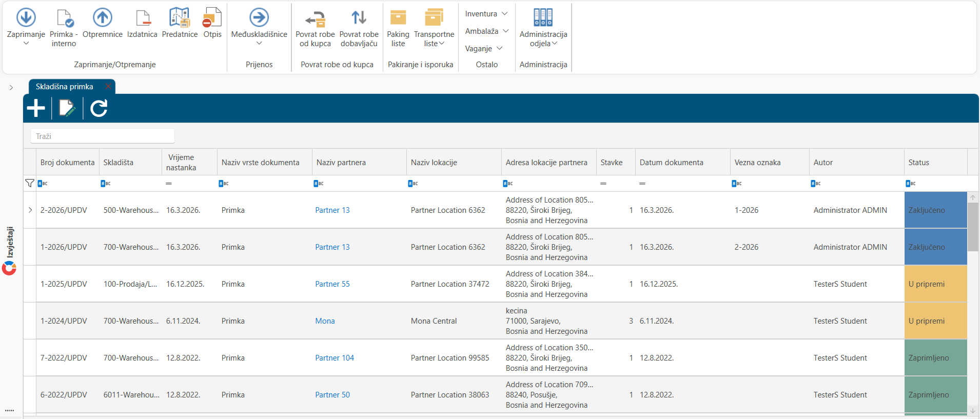Close the Skladišna primka tab
Screen dimensions: 980x419
(108, 86)
